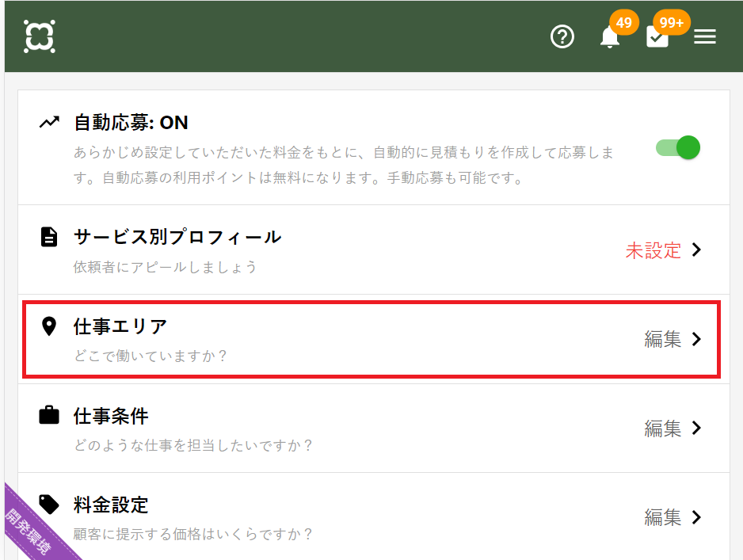
Task: Click 編集 in the 仕事条件 row
Action: (662, 429)
